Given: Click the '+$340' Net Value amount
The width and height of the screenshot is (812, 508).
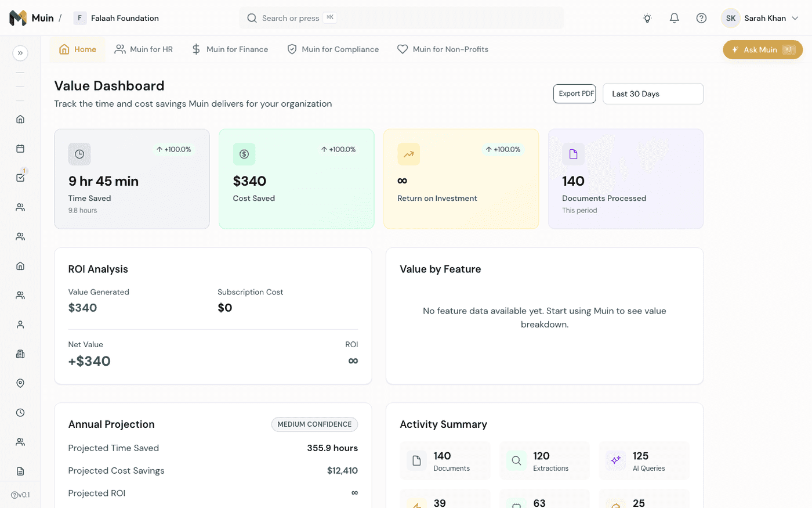Looking at the screenshot, I should [x=89, y=361].
